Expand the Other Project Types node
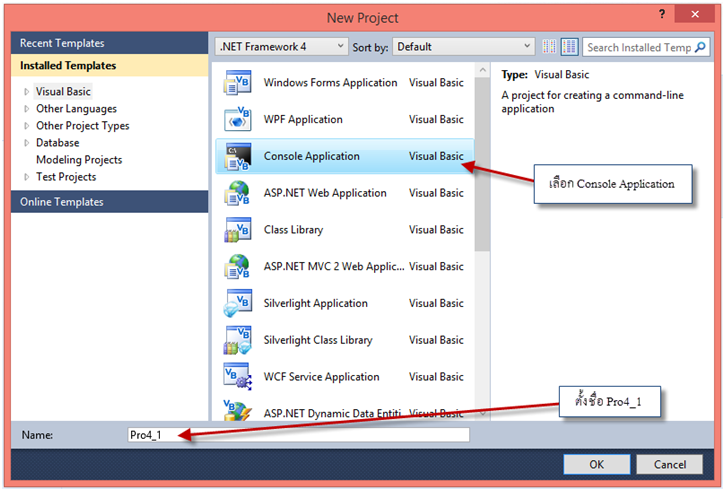This screenshot has height=491, width=726. [26, 126]
